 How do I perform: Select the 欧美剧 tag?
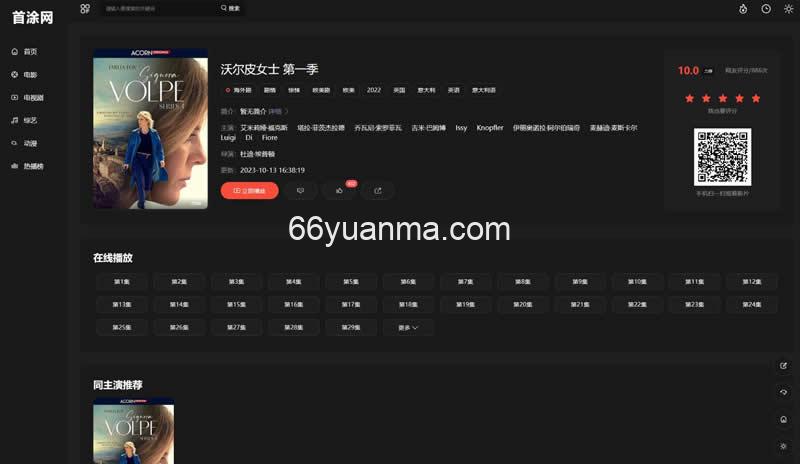coord(321,90)
